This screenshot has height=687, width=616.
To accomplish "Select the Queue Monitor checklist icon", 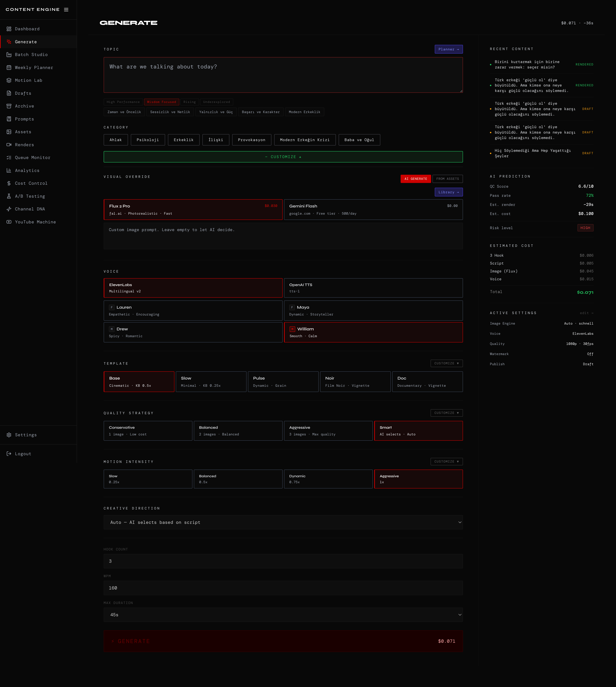I will click(9, 157).
